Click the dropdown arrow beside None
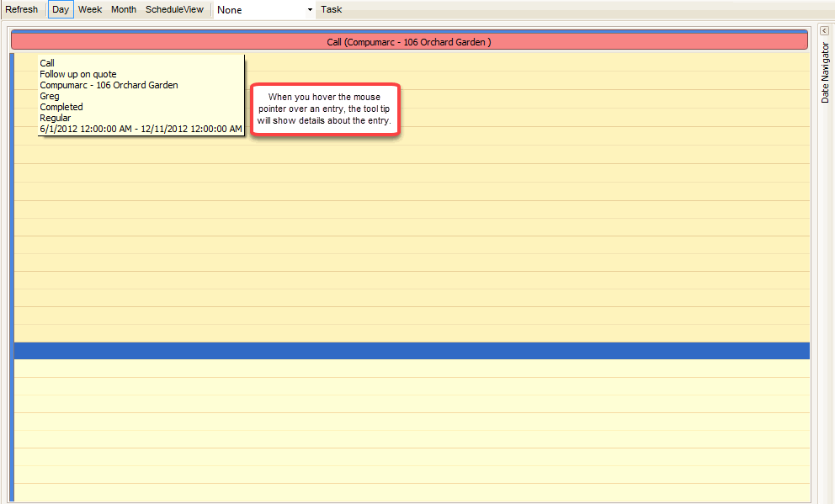 310,10
